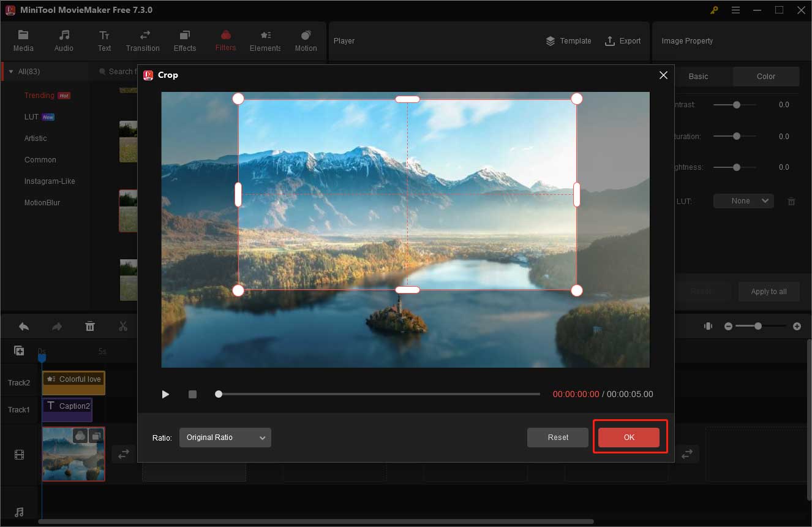
Task: Click the transition swap icon after first clip
Action: pos(124,454)
